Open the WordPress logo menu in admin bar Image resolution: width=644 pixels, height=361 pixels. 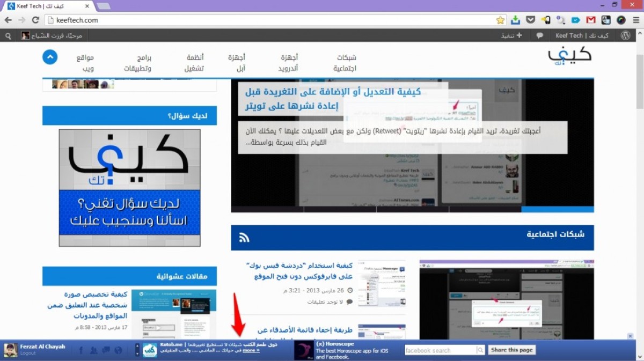point(625,35)
